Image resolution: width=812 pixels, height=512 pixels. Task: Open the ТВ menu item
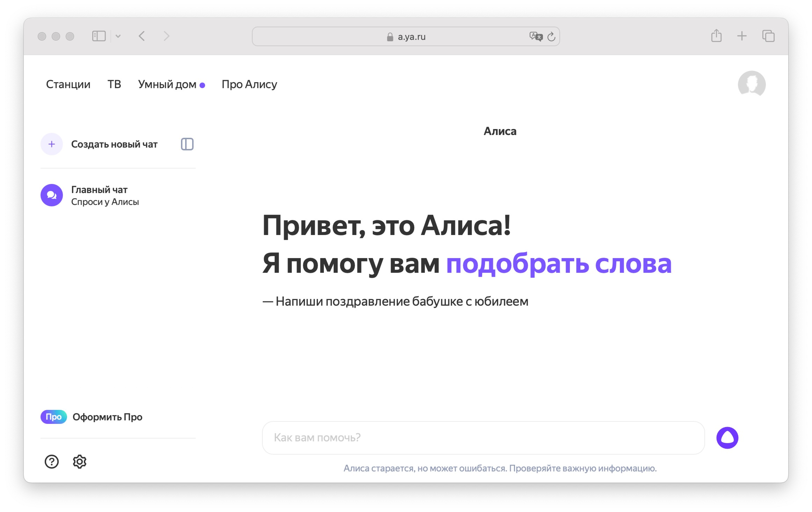[x=114, y=84]
